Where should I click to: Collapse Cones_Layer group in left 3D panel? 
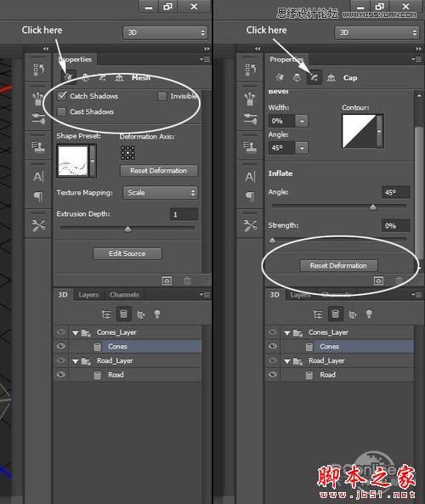click(76, 333)
